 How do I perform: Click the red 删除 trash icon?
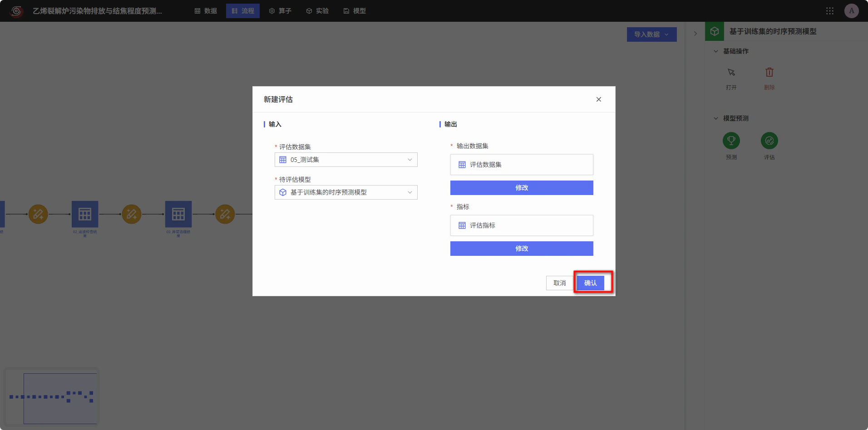tap(769, 73)
